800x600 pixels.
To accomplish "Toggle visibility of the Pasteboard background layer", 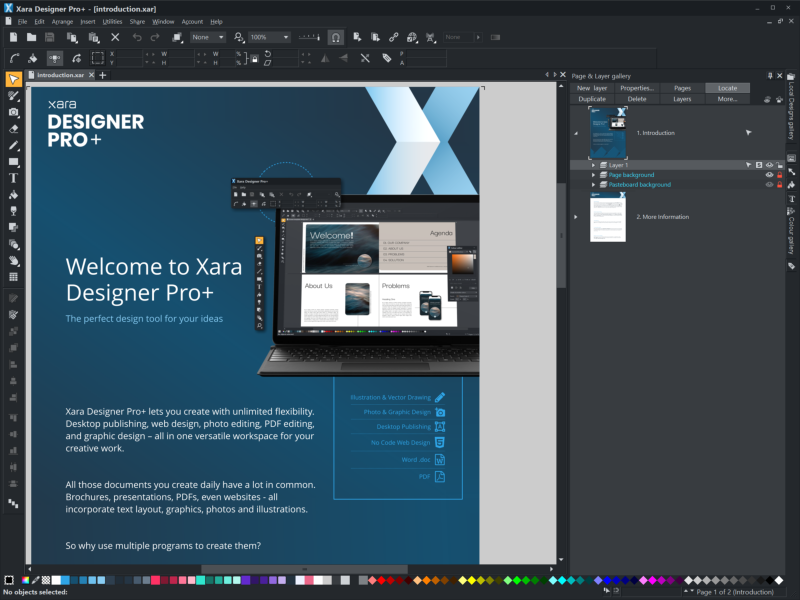I will 769,185.
